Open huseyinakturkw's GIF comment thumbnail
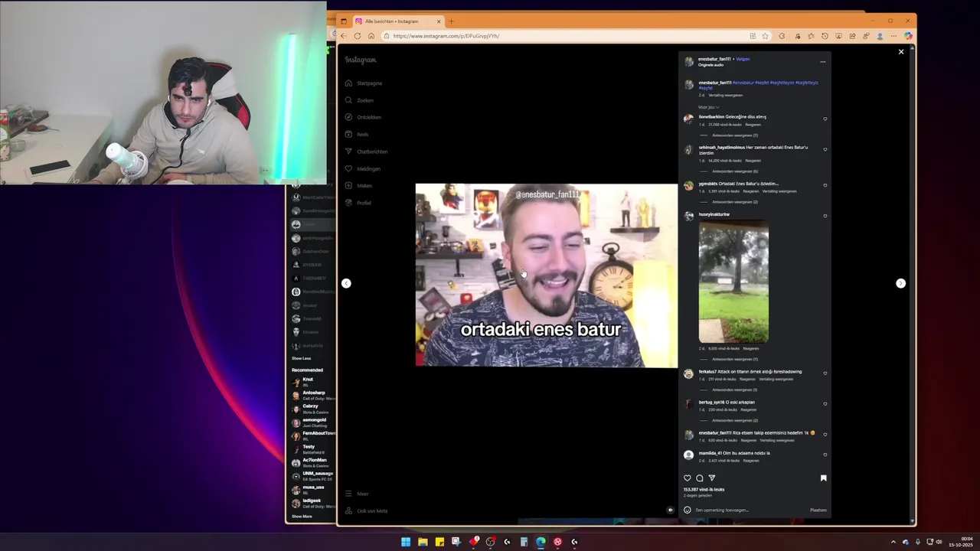 [733, 282]
